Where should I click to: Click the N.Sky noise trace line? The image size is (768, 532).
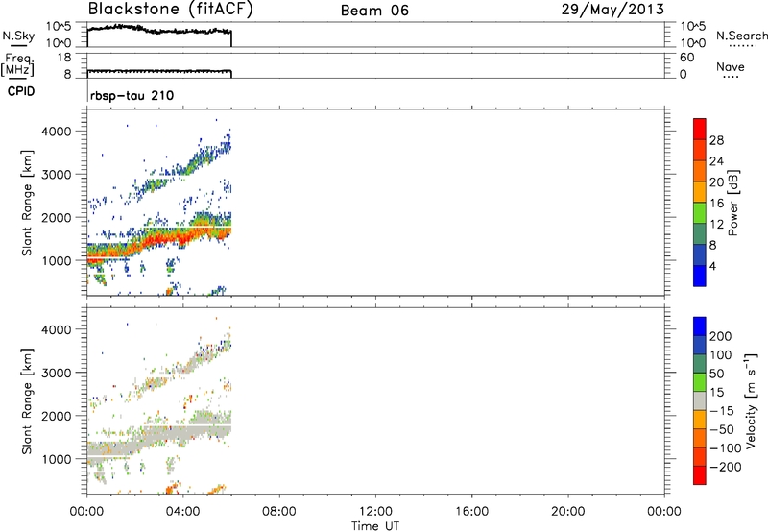click(159, 30)
